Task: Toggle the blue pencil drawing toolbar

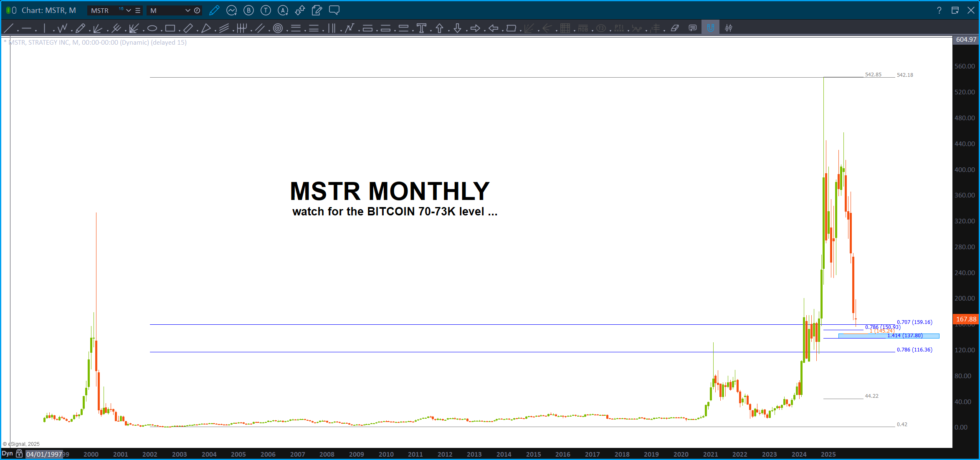Action: (x=214, y=10)
